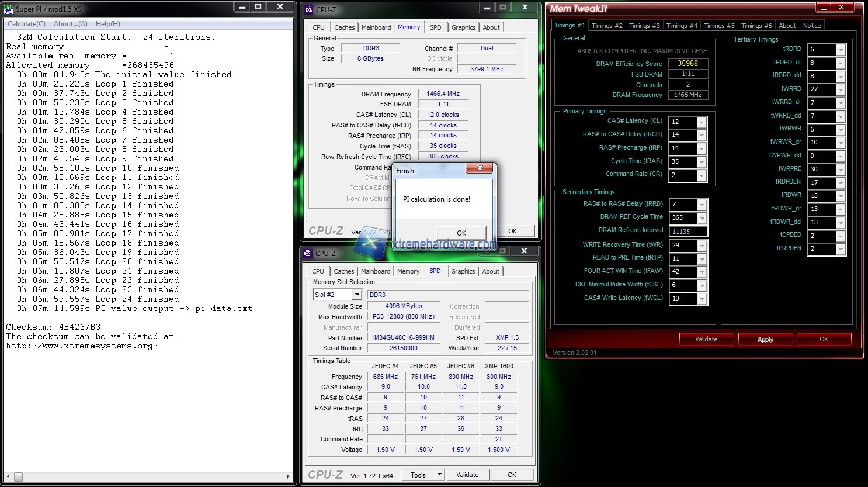The image size is (868, 487).
Task: Click the DRAM Refresh Interval input field
Action: [688, 231]
